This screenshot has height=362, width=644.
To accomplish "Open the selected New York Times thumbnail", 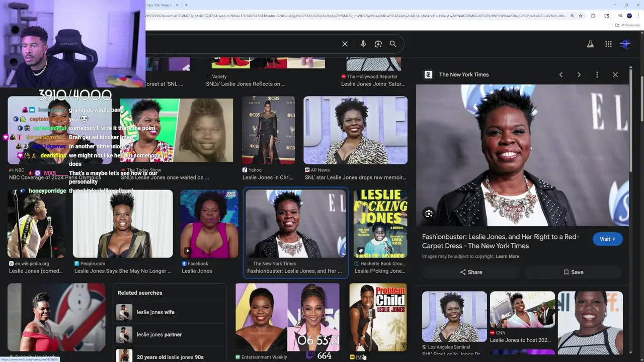I will tap(296, 224).
